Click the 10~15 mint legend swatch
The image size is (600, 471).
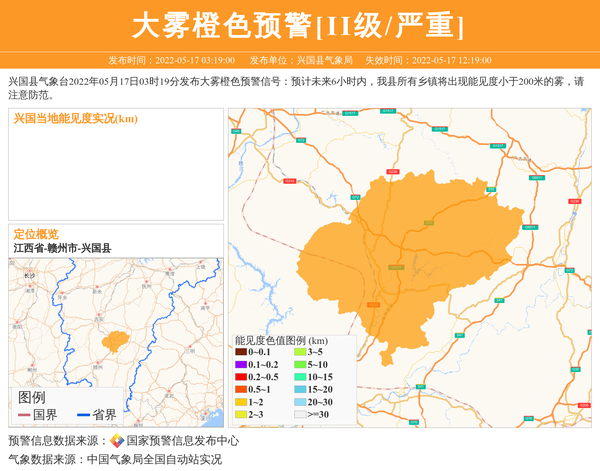(300, 377)
